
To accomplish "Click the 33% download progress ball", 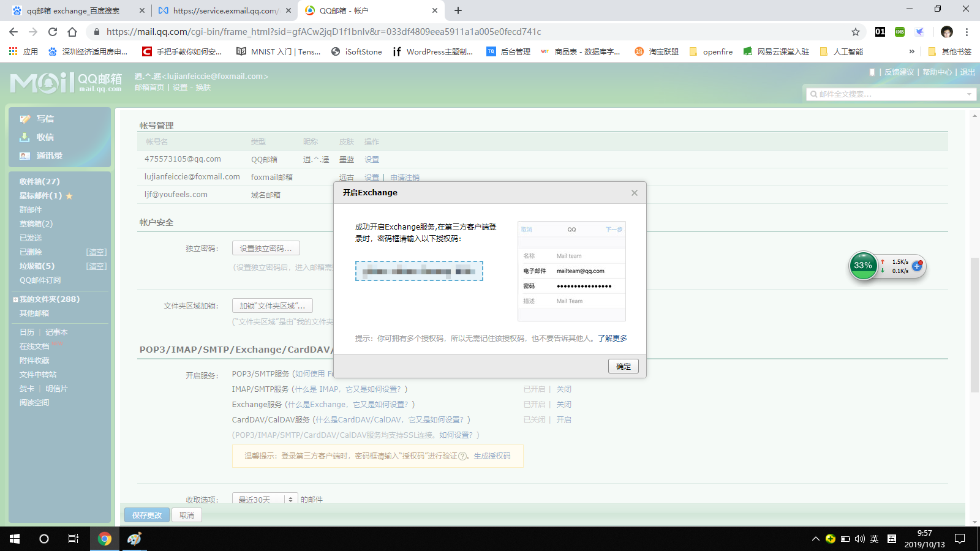I will (x=863, y=266).
